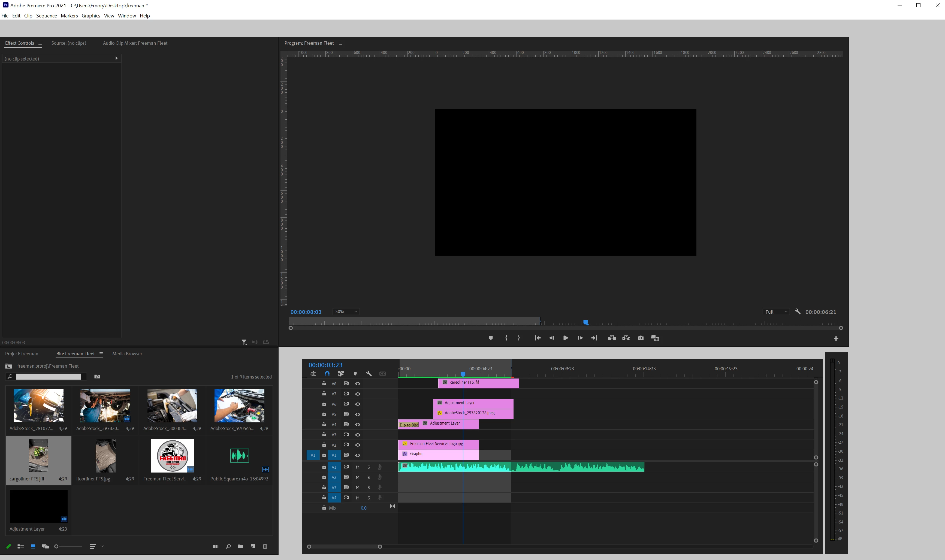Click Add Marker icon in timeline
Viewport: 945px width, 560px height.
pyautogui.click(x=355, y=374)
